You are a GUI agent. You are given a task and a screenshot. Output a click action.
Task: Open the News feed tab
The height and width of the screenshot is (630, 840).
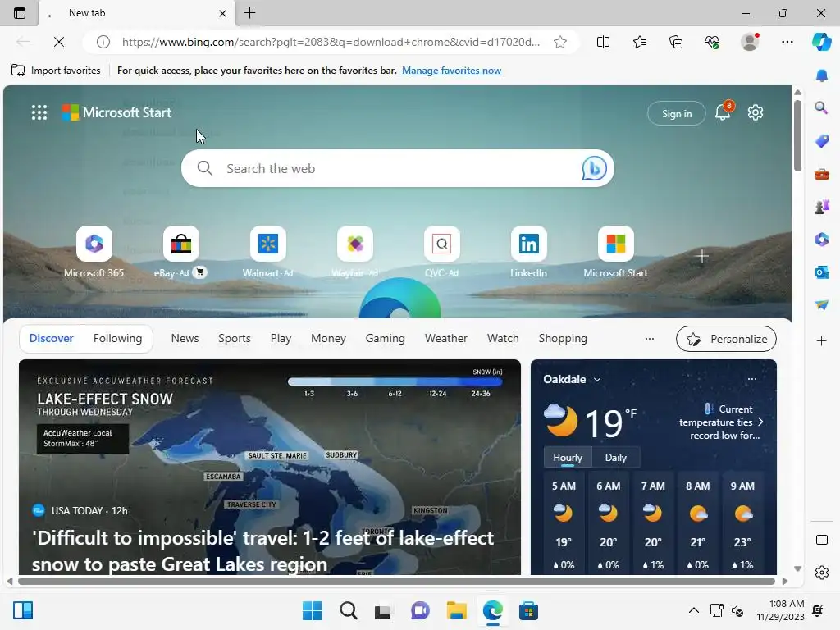pyautogui.click(x=185, y=339)
